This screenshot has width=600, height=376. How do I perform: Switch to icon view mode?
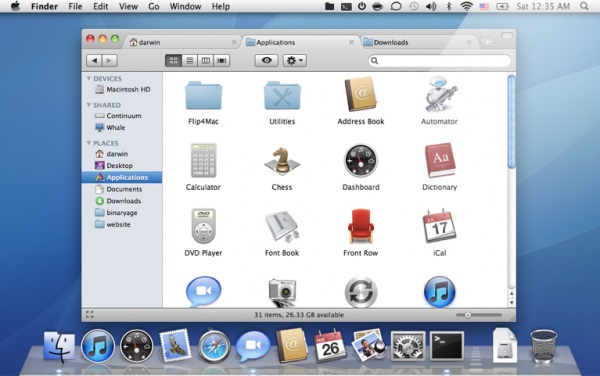click(x=173, y=60)
